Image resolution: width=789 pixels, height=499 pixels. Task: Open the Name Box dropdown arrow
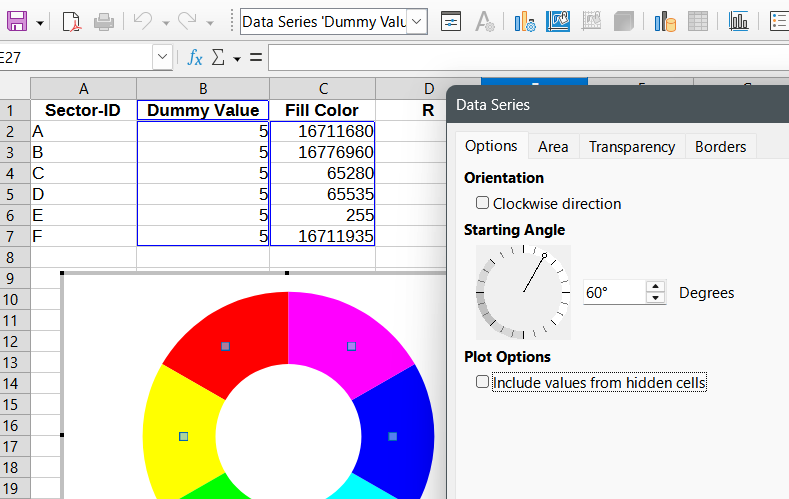pyautogui.click(x=162, y=58)
